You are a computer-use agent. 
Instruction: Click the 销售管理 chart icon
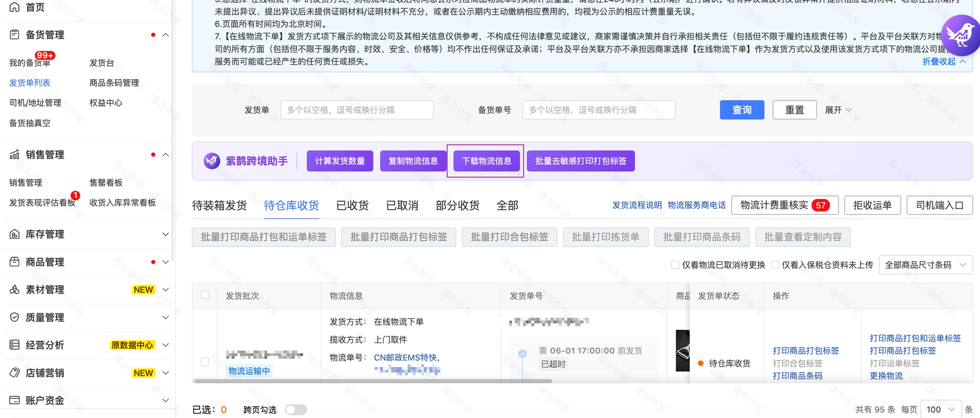[14, 155]
